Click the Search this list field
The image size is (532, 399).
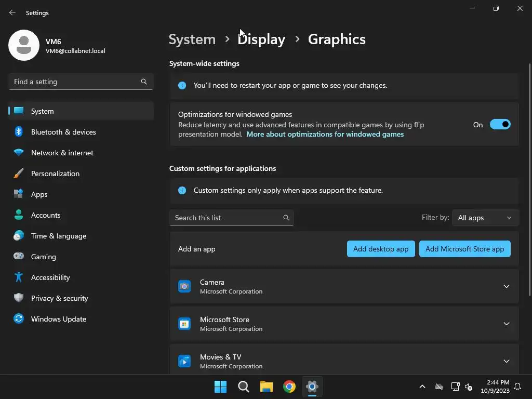(x=231, y=218)
